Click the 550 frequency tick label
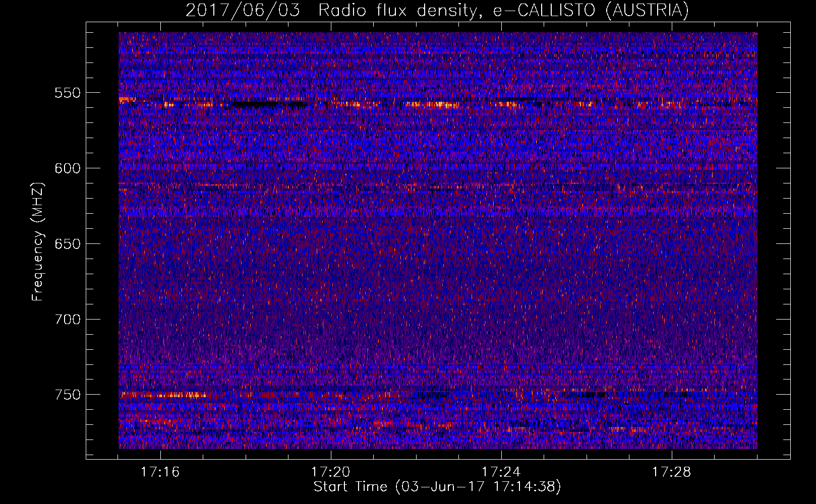 coord(68,93)
